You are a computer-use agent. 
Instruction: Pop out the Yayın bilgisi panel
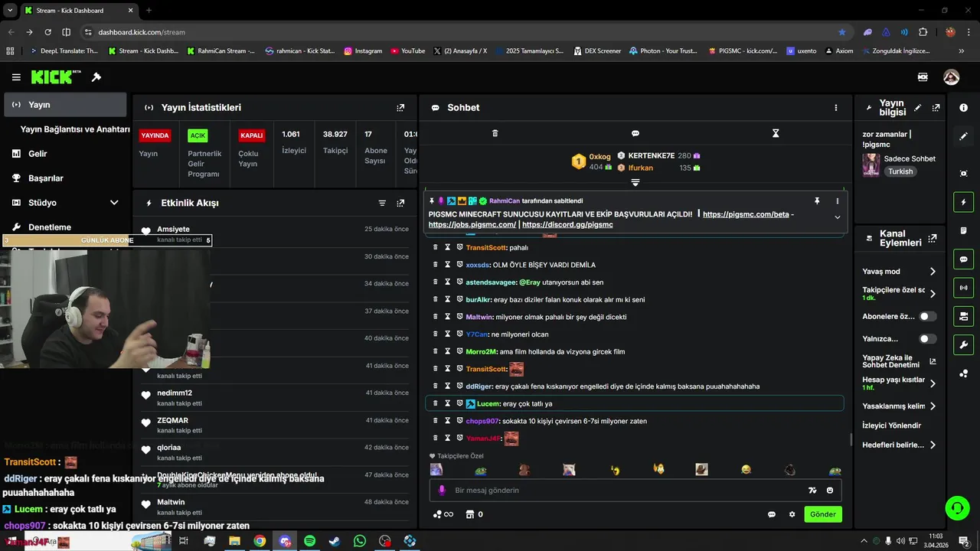[x=936, y=108]
